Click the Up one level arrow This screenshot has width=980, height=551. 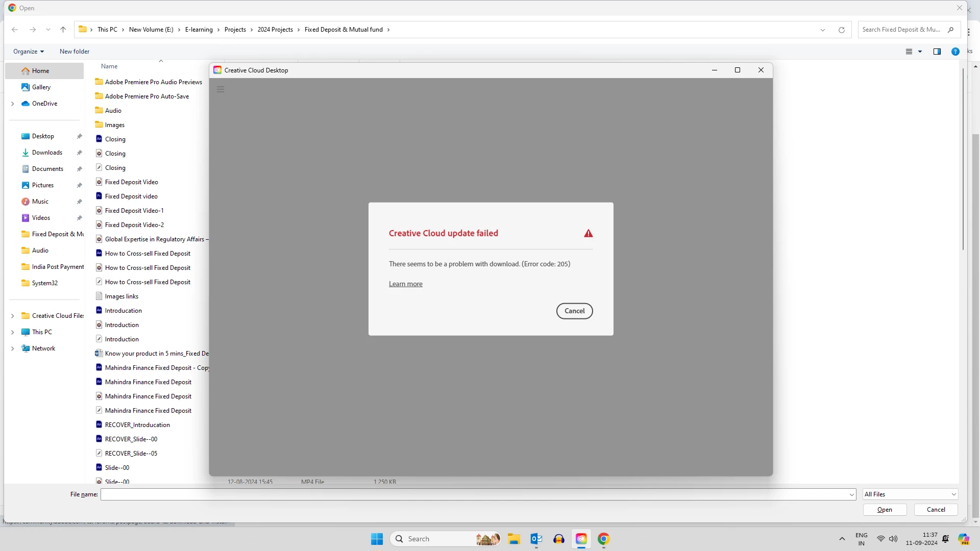[63, 30]
